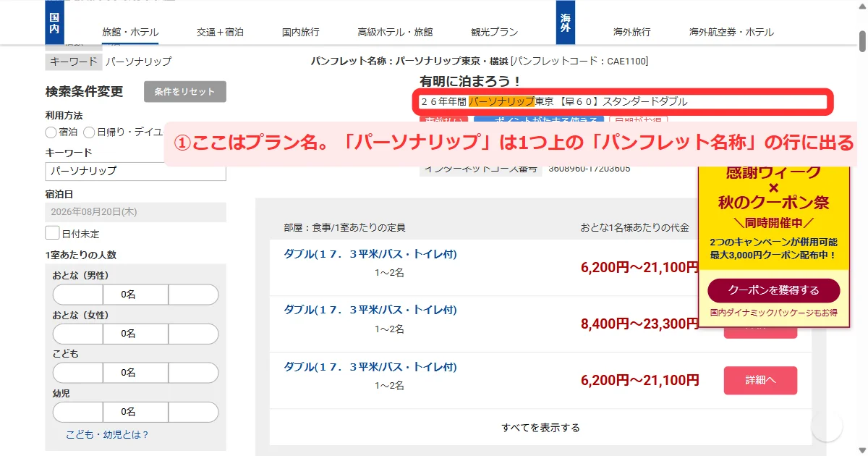Image resolution: width=868 pixels, height=456 pixels.
Task: Click すべてを表示する to show all rooms
Action: click(541, 428)
